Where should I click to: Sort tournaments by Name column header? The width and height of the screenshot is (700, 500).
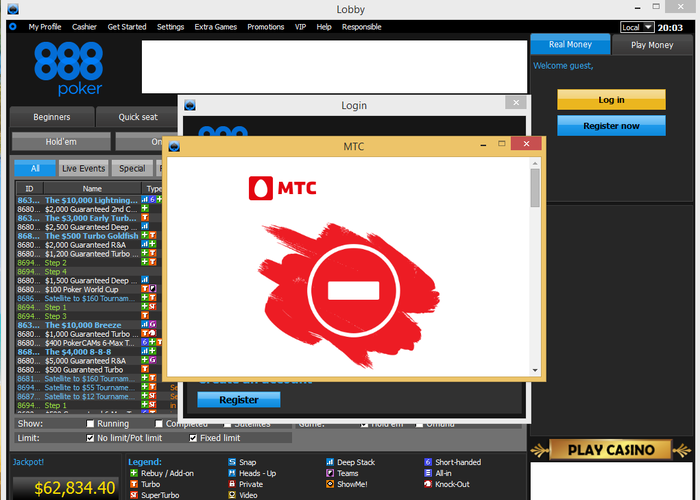pyautogui.click(x=92, y=188)
